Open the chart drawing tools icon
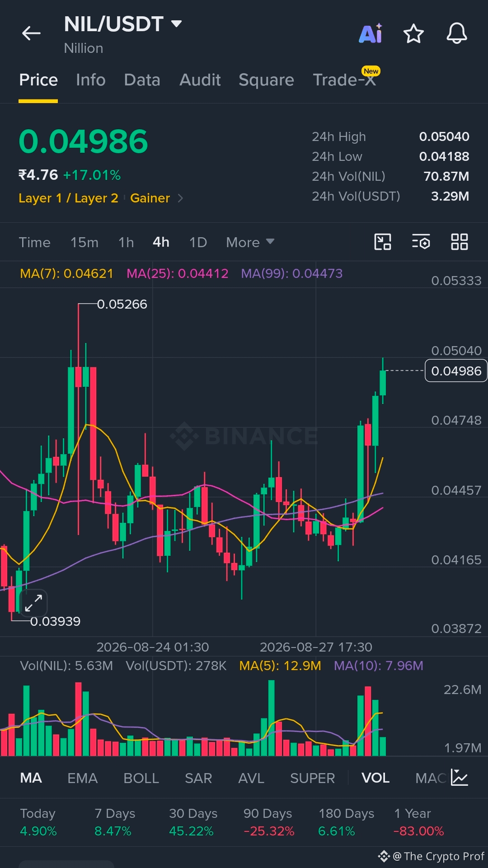 [x=383, y=242]
